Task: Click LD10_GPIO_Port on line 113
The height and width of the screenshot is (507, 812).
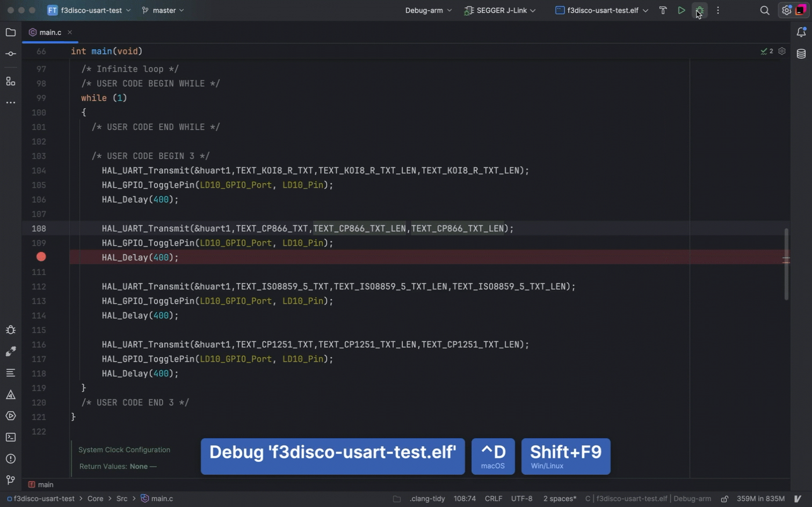Action: [236, 301]
